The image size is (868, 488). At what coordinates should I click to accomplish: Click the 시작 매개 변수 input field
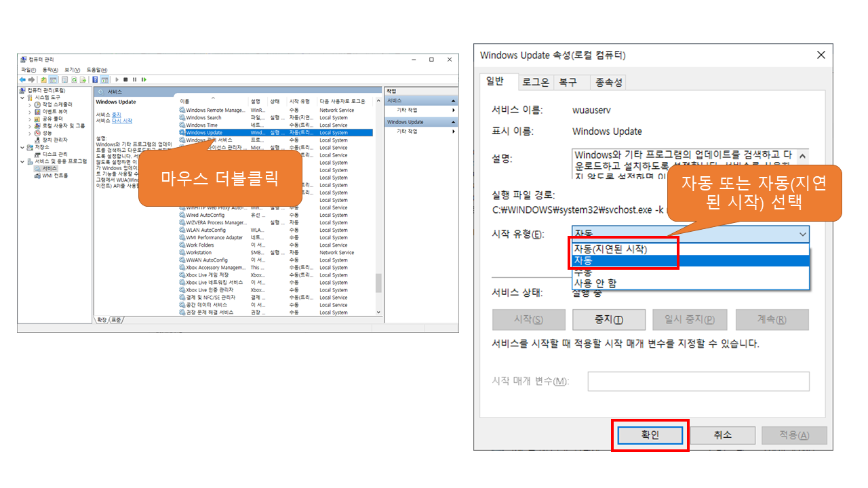pos(698,381)
